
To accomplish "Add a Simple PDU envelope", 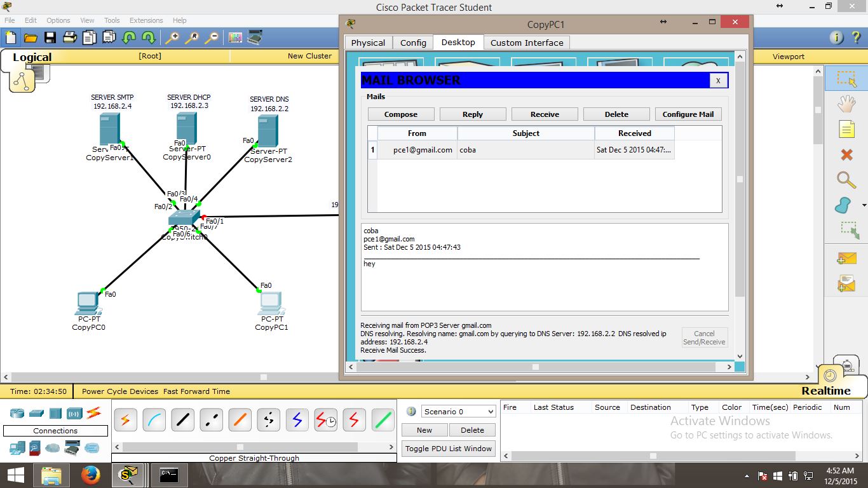I will [x=846, y=258].
